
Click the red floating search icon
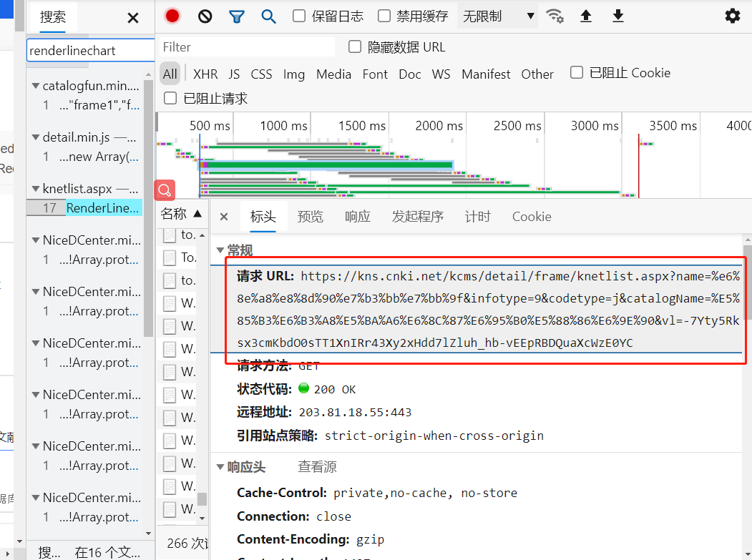coord(165,190)
